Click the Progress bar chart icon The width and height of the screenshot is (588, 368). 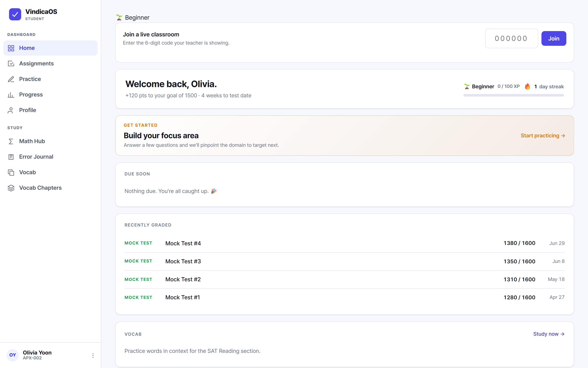(11, 95)
